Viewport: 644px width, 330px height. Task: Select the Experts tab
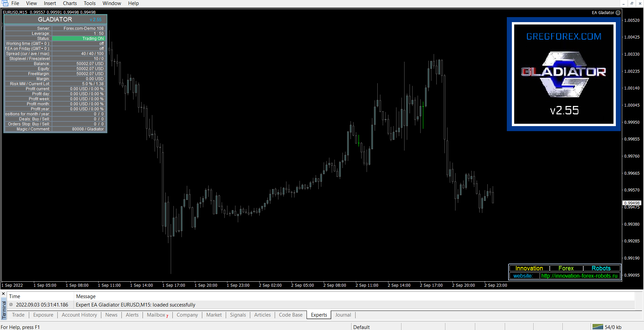point(319,315)
